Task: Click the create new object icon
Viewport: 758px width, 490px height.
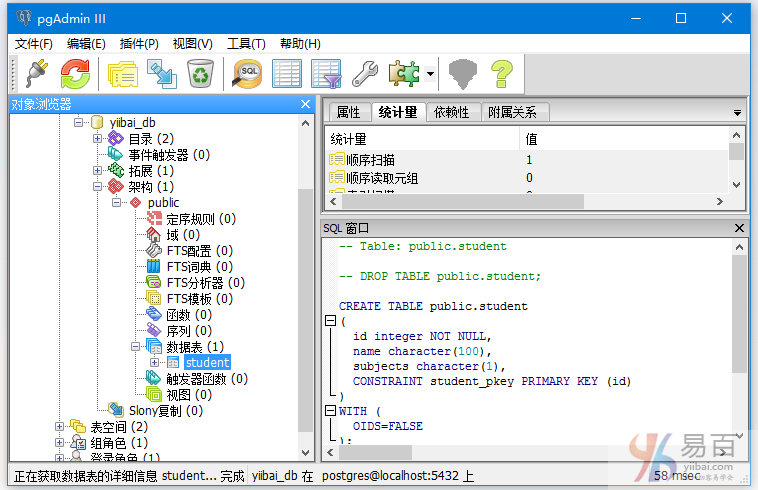Action: (x=161, y=73)
